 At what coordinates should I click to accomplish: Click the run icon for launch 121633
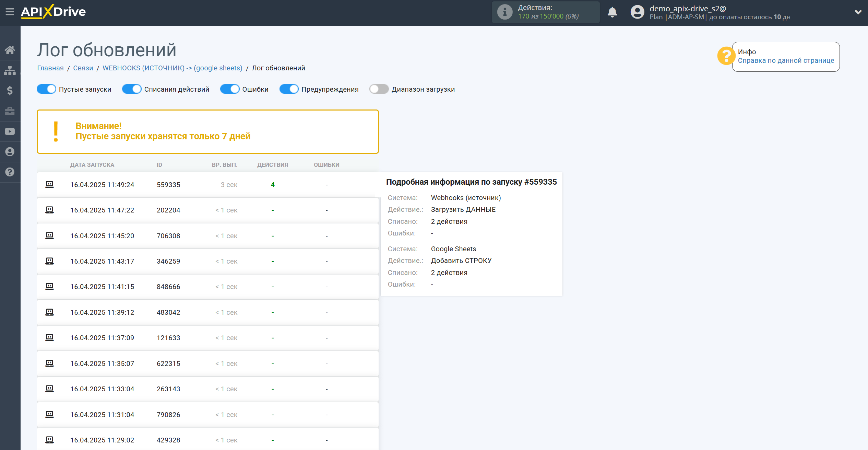(x=50, y=337)
